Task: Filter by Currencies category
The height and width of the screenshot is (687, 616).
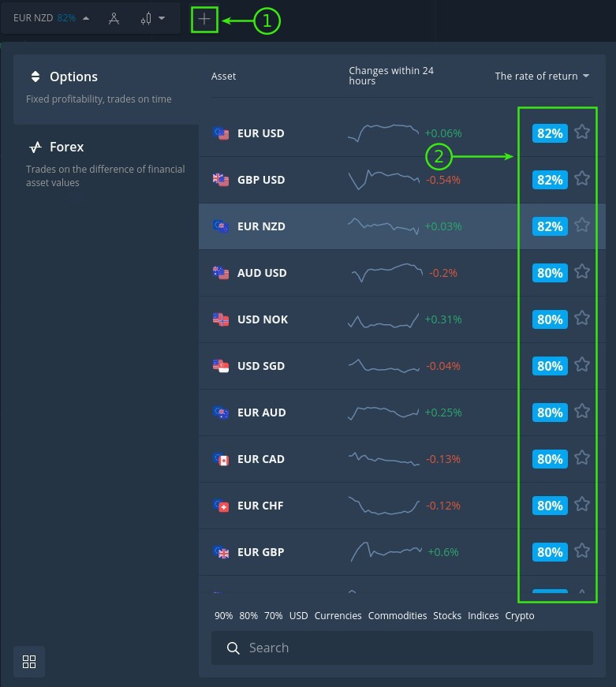Action: pos(338,615)
